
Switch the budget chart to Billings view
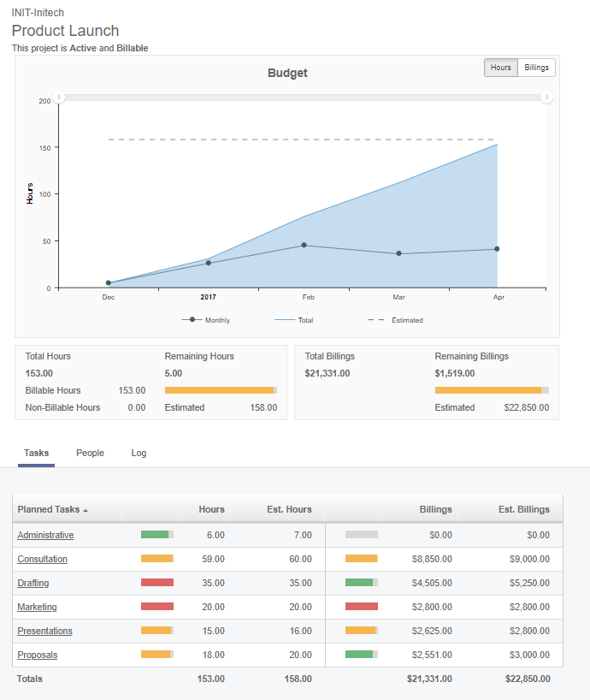click(x=536, y=67)
